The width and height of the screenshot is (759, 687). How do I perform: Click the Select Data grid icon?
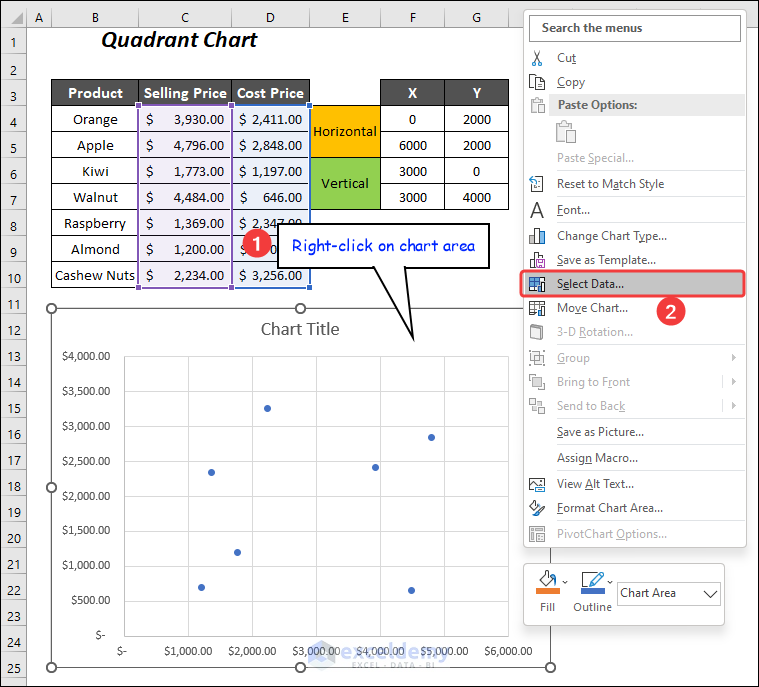tap(537, 284)
